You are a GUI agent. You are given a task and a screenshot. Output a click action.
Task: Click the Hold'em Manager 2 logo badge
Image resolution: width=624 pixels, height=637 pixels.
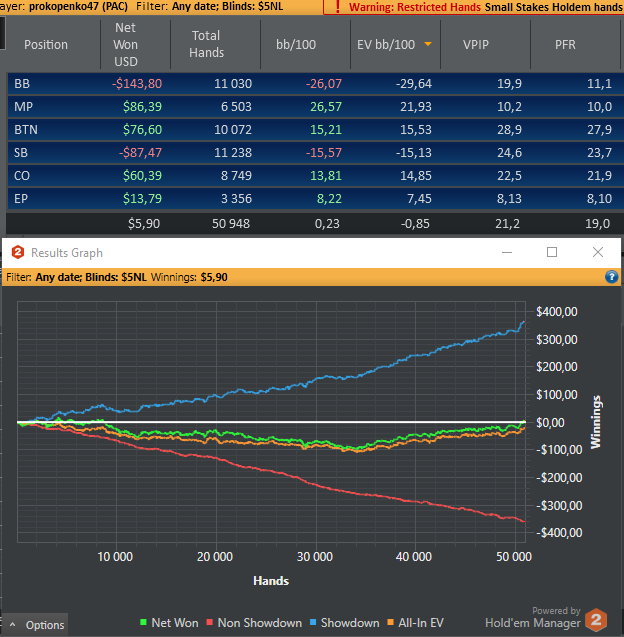pyautogui.click(x=596, y=620)
